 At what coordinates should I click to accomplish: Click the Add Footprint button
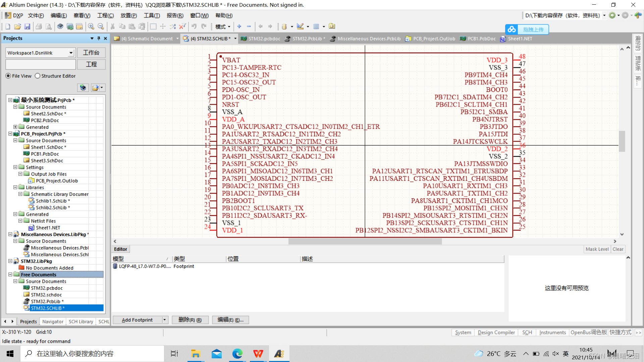point(137,320)
